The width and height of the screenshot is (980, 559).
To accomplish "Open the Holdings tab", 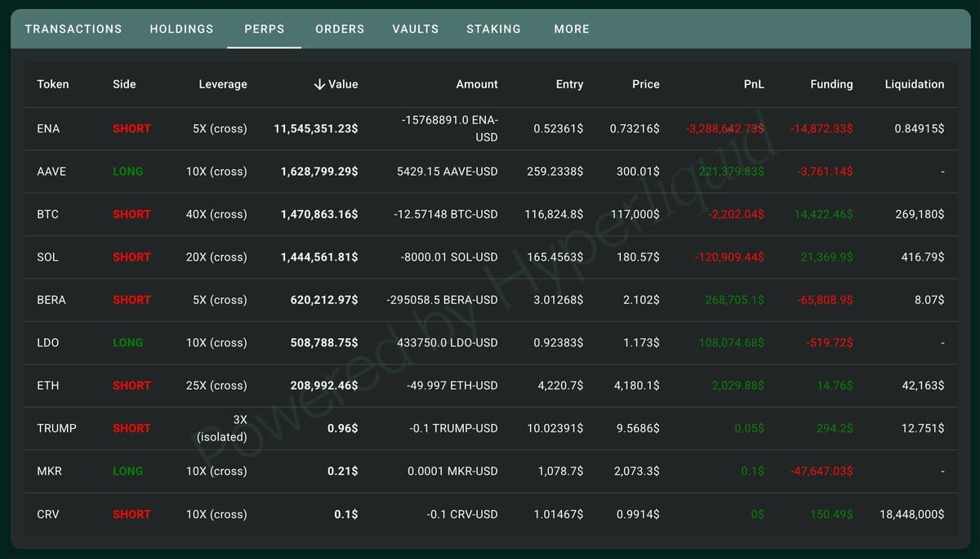I will click(181, 29).
